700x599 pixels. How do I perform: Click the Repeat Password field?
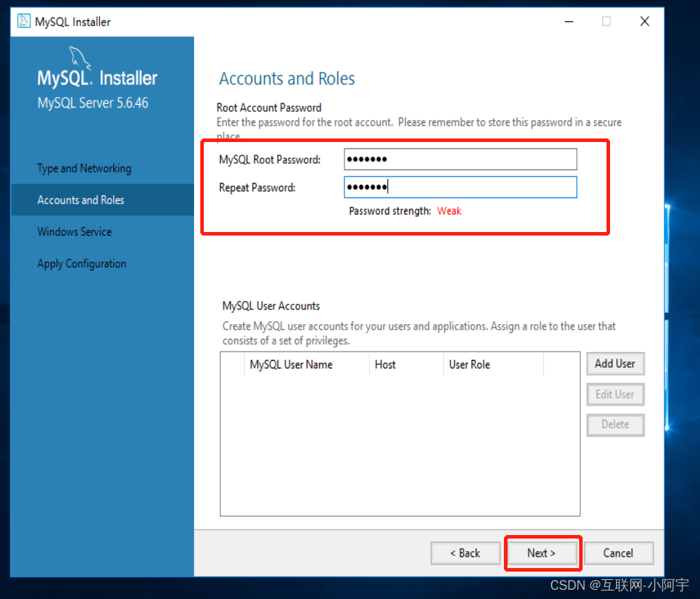point(460,187)
